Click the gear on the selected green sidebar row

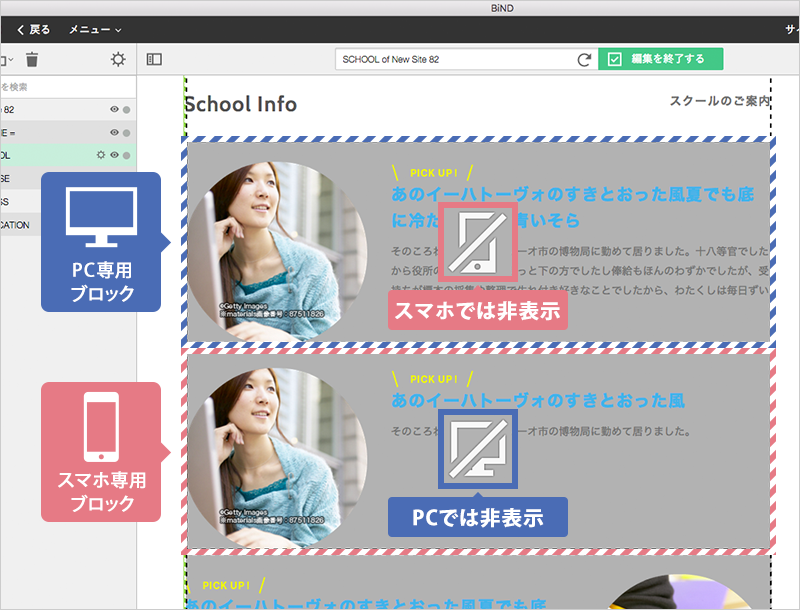[100, 155]
